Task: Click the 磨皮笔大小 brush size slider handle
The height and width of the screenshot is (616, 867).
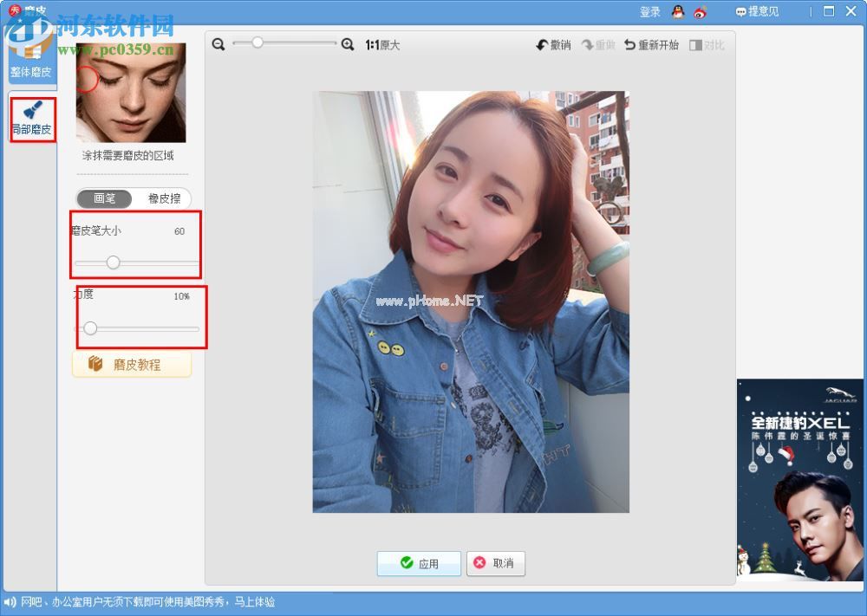Action: [113, 263]
